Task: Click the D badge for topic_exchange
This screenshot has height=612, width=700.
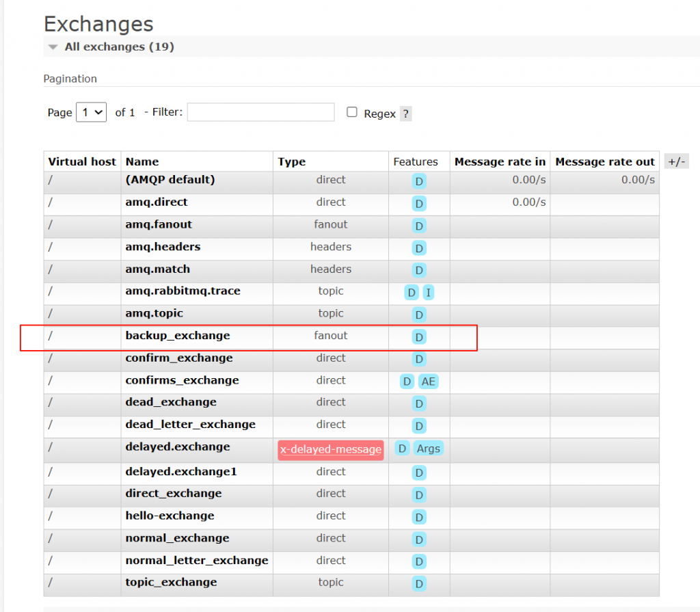Action: pos(419,584)
